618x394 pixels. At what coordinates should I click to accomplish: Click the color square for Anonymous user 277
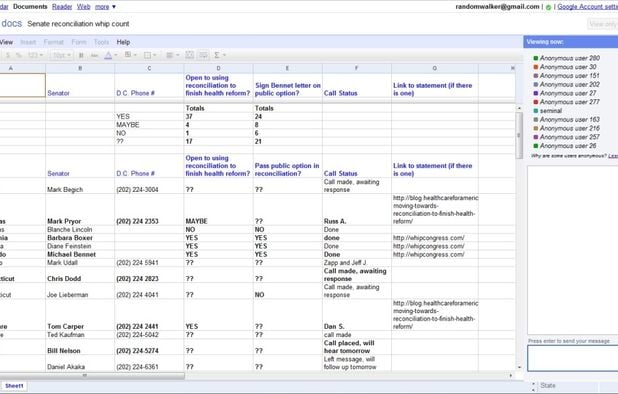(x=536, y=102)
